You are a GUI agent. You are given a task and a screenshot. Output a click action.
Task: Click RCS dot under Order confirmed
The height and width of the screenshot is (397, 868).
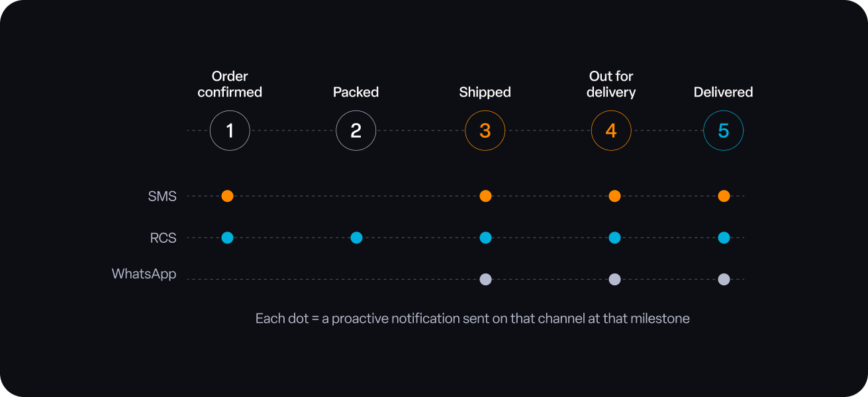click(x=227, y=238)
